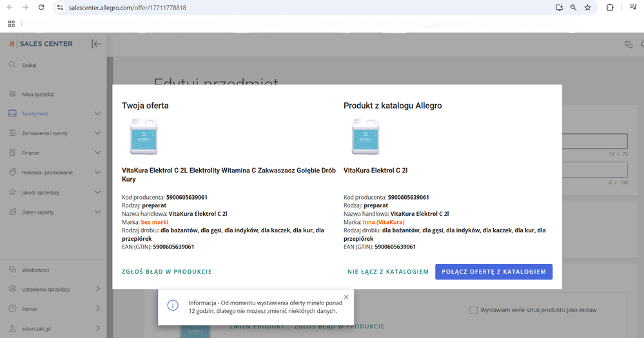The width and height of the screenshot is (644, 338).
Task: Open browser zoom magnifier icon
Action: 573,8
